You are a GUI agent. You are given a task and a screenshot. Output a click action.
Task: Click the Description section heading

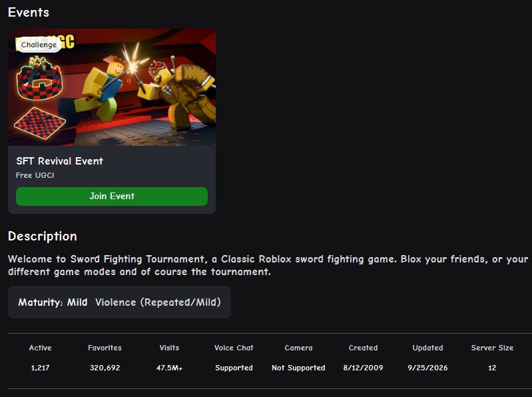click(x=43, y=236)
